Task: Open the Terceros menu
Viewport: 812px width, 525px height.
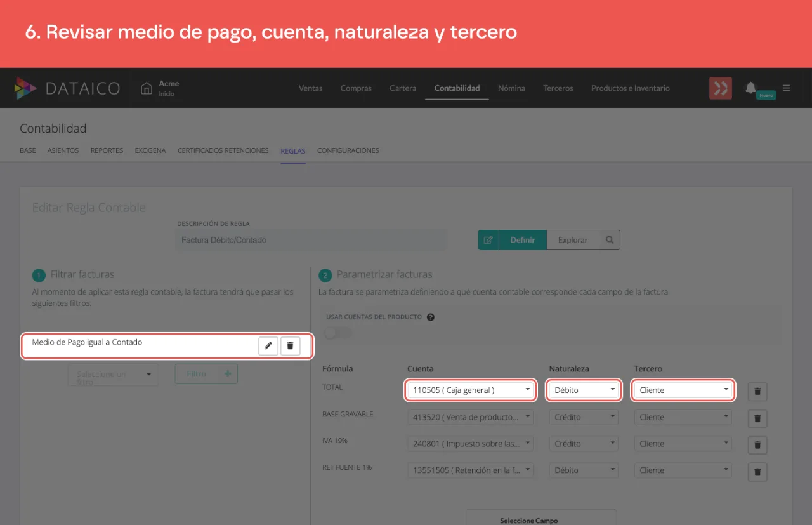Action: 558,88
